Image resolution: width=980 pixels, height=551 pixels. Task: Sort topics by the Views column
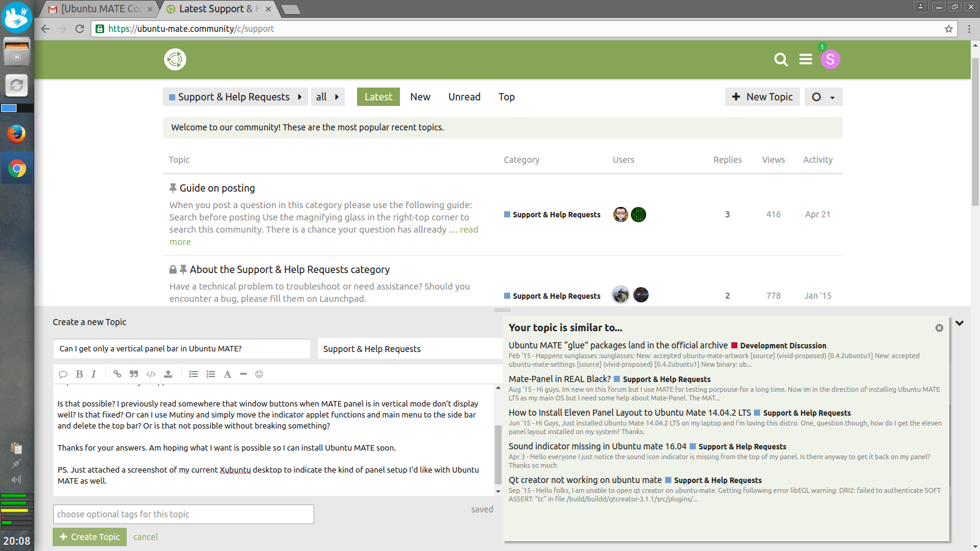click(774, 160)
